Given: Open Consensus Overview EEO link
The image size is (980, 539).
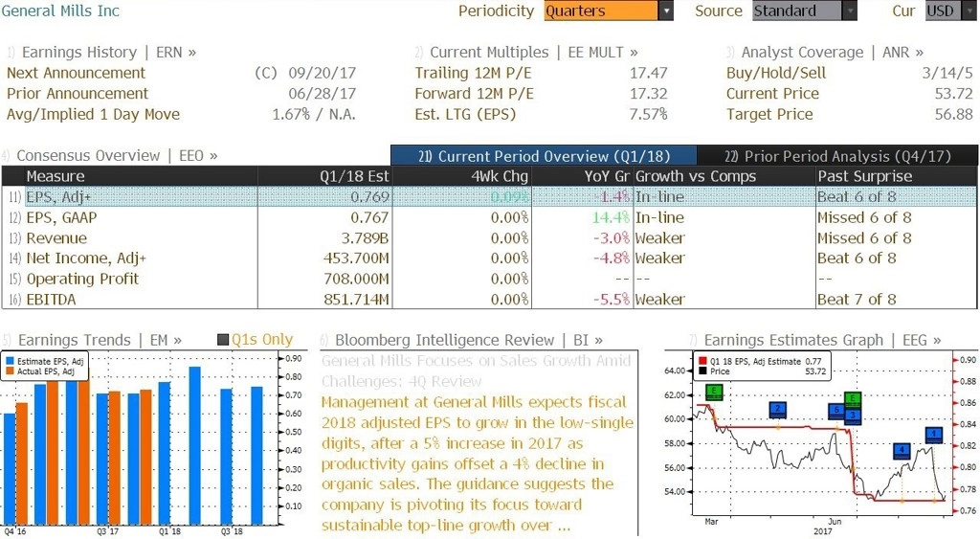Looking at the screenshot, I should pyautogui.click(x=117, y=155).
